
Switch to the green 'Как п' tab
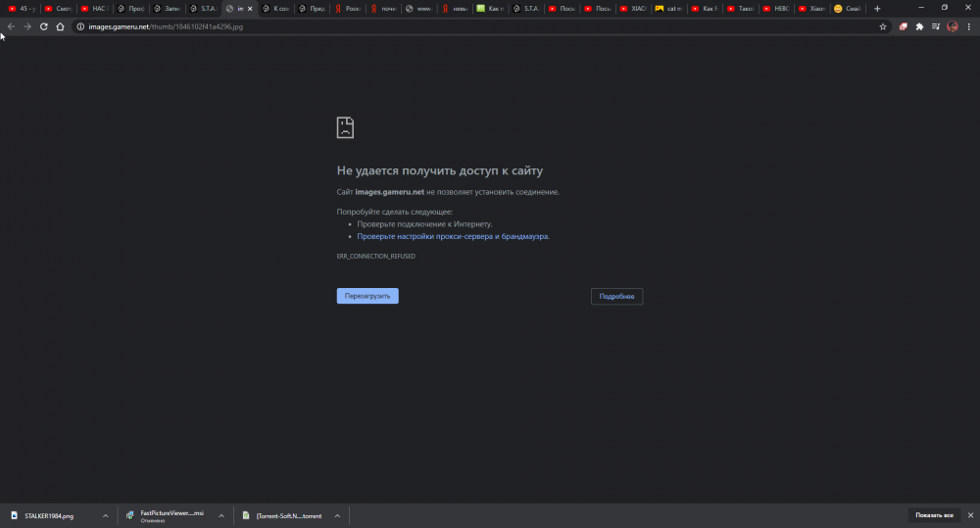coord(491,9)
